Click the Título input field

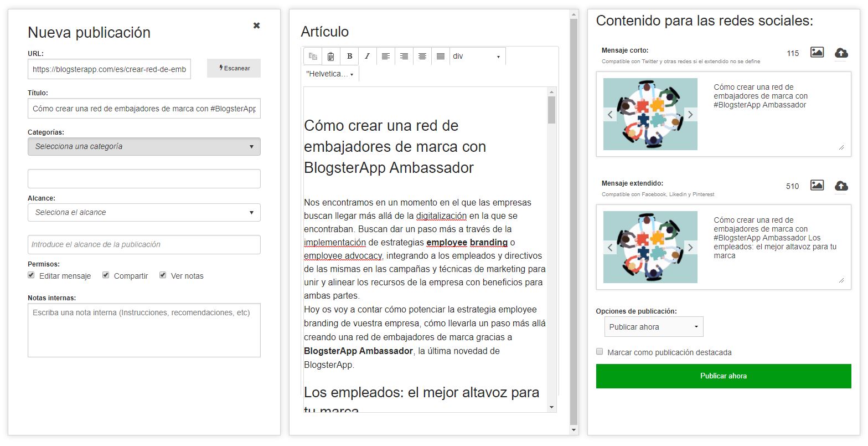tap(144, 109)
